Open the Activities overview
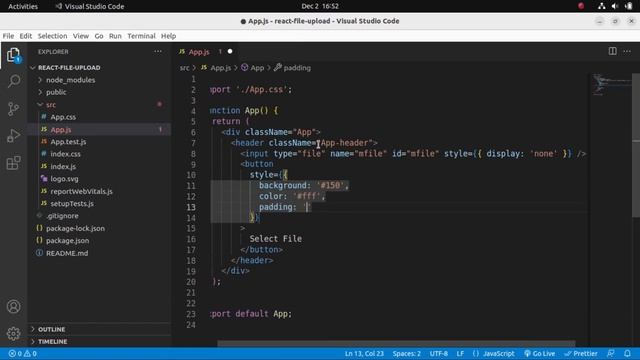This screenshot has width=640, height=360. click(x=23, y=6)
